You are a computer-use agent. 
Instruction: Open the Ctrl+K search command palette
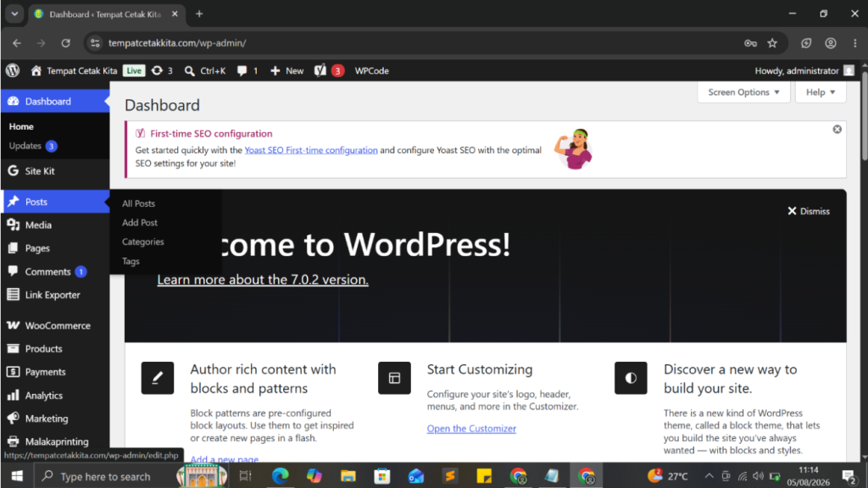(x=205, y=70)
